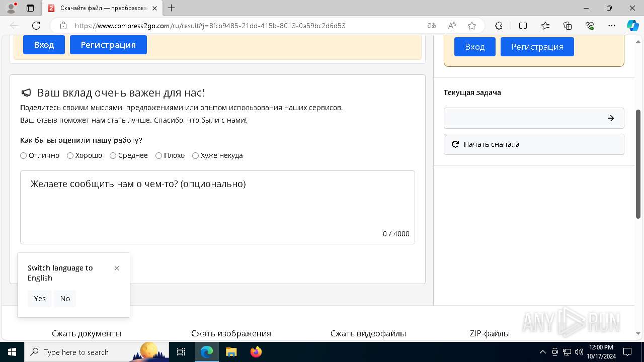This screenshot has width=644, height=362.
Task: Open Task View on taskbar
Action: (181, 352)
